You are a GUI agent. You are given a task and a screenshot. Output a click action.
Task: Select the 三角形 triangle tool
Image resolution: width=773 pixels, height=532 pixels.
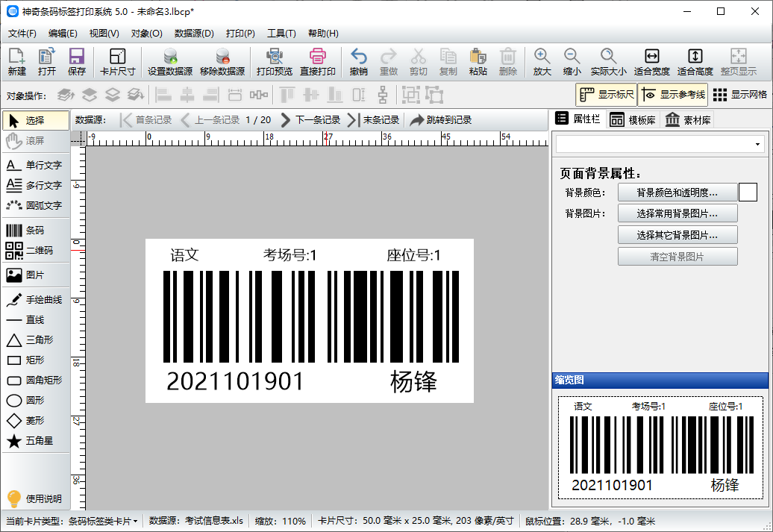coord(36,339)
